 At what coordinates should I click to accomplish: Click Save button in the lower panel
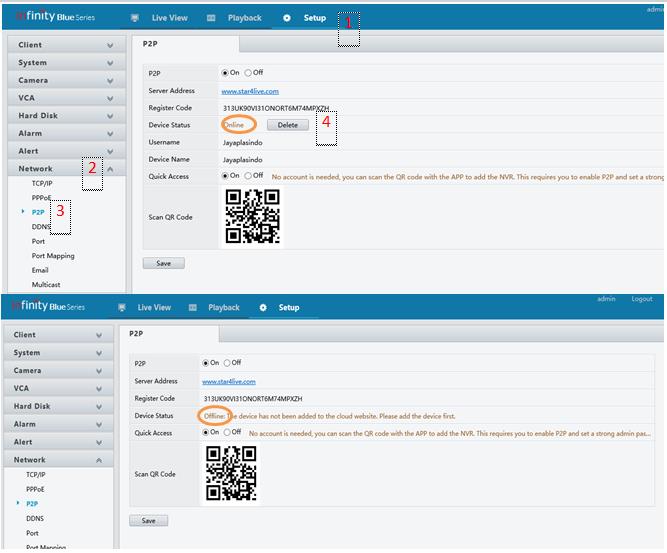148,521
